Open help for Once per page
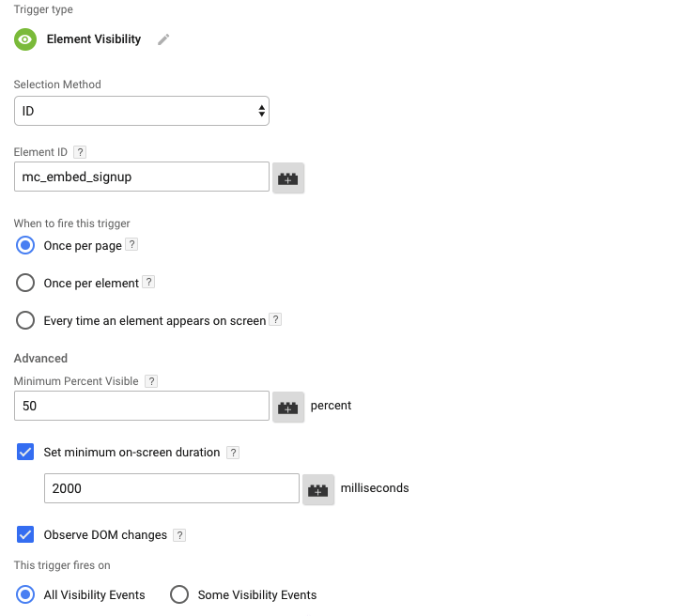 131,244
